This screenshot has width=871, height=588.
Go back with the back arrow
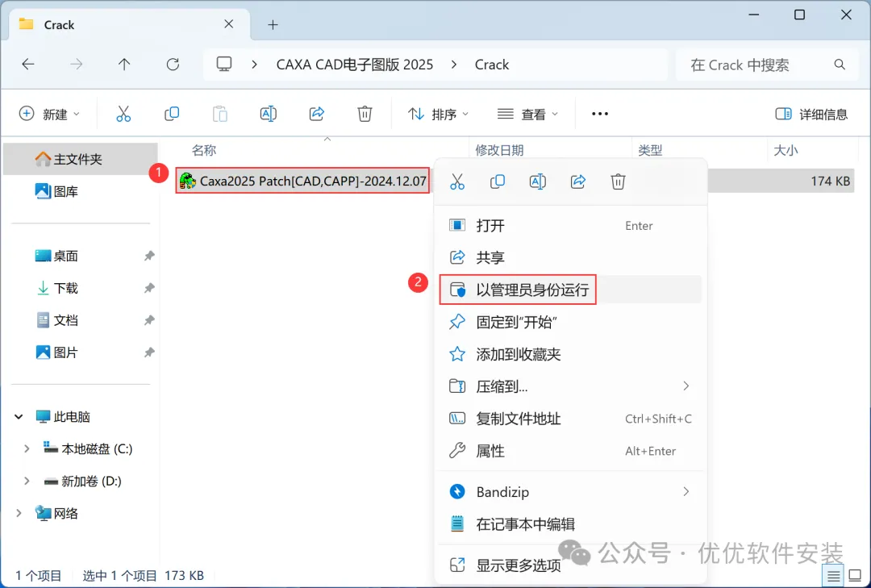(28, 65)
